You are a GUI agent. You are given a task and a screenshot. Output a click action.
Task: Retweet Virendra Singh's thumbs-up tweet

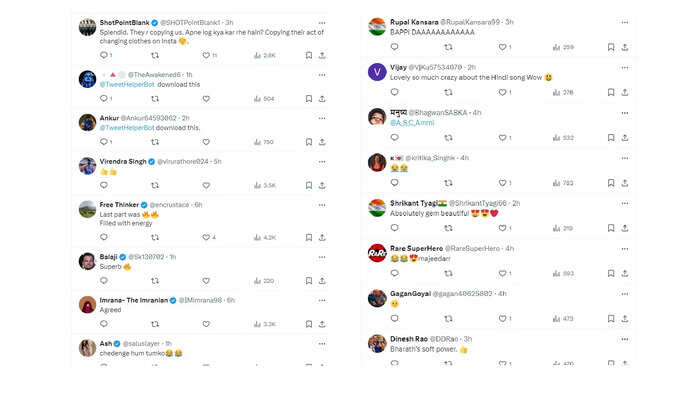(154, 185)
